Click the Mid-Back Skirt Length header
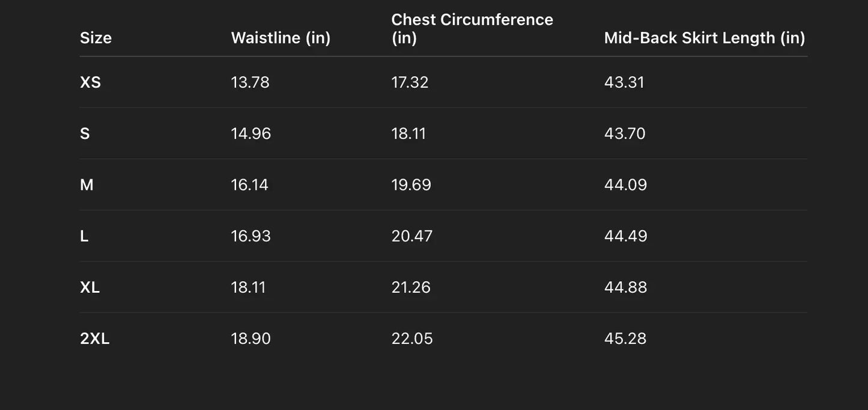 coord(704,38)
